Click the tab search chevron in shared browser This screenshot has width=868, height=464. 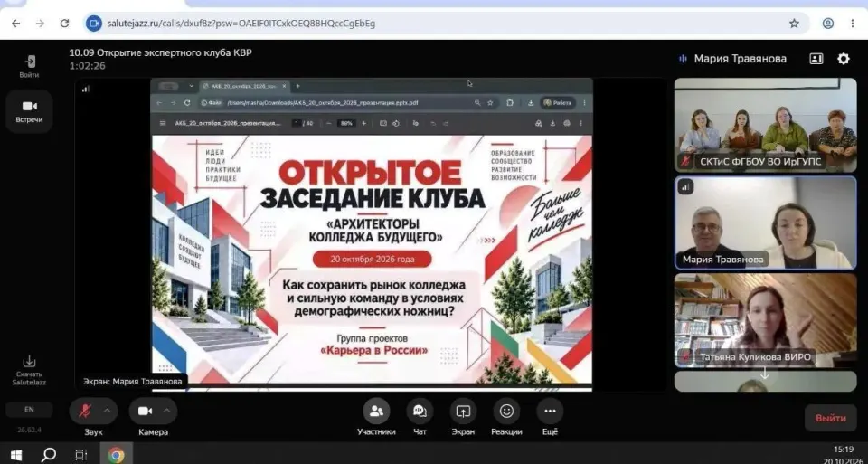point(192,86)
